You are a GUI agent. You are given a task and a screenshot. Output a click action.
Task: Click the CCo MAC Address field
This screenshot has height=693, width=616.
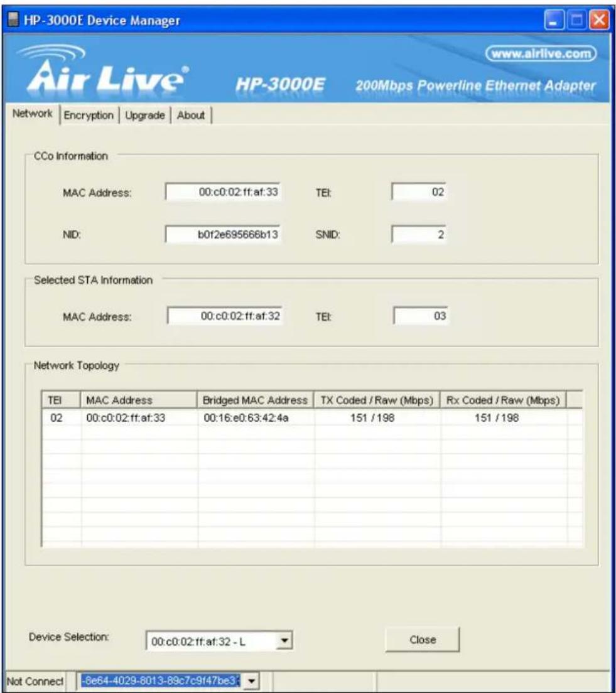223,192
